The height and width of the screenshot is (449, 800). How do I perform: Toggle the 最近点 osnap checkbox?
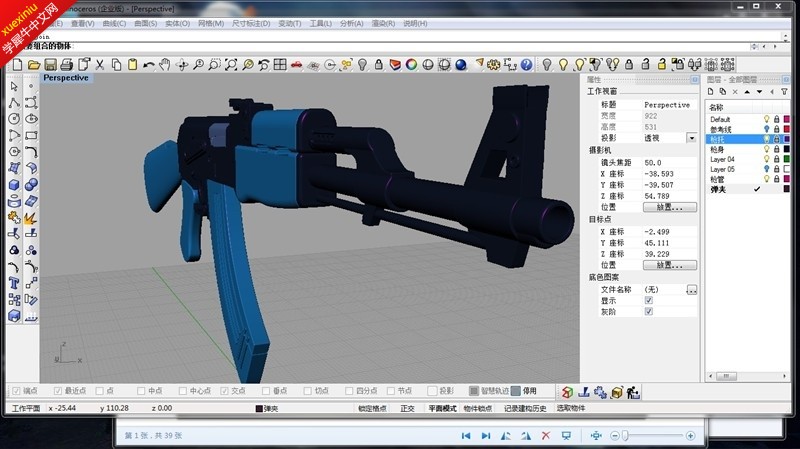coord(58,391)
